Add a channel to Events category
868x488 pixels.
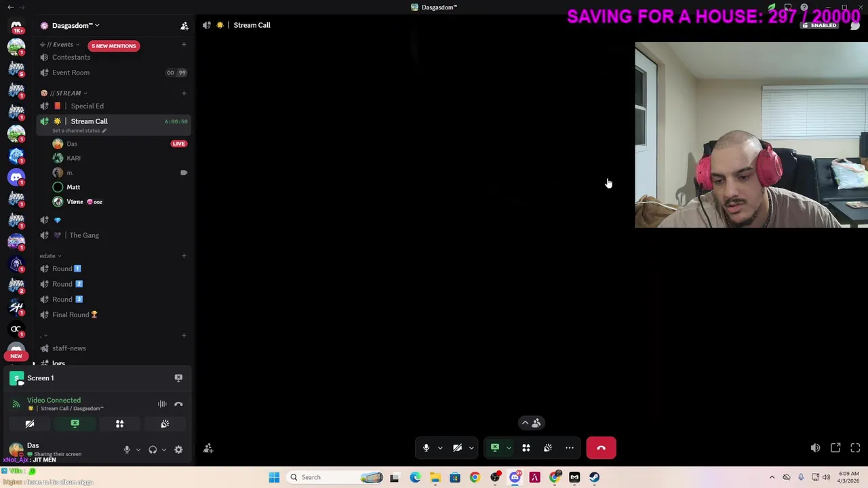(x=184, y=45)
